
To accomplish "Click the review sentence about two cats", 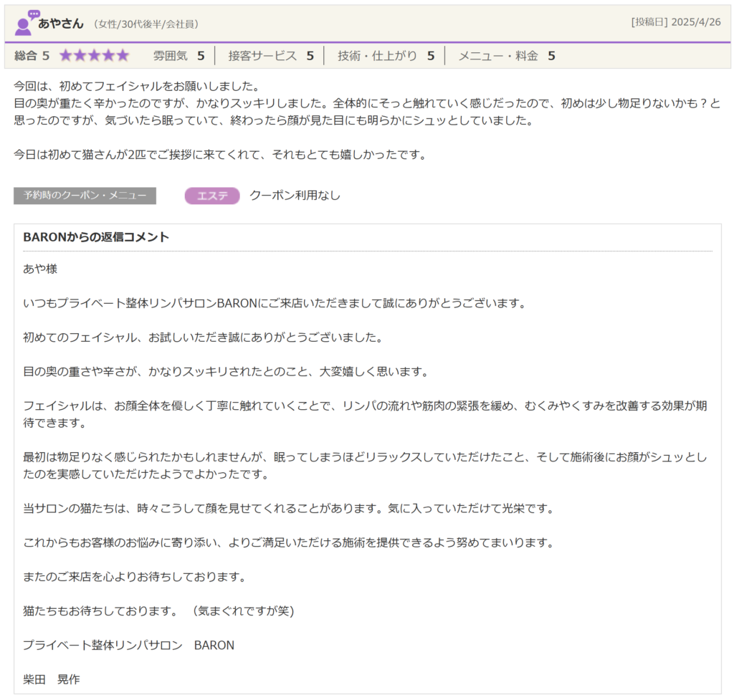I will coord(219,155).
